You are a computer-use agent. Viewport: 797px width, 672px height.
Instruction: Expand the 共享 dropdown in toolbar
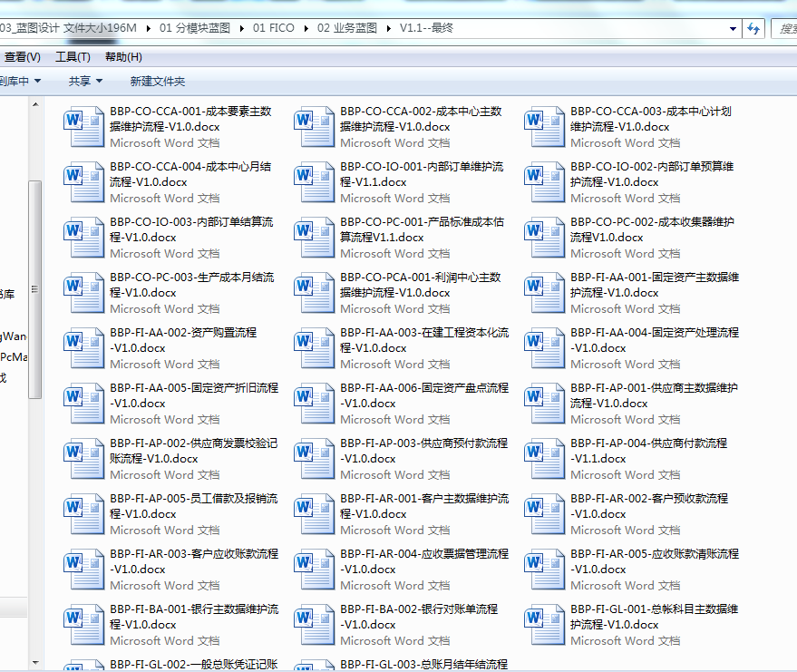point(86,82)
